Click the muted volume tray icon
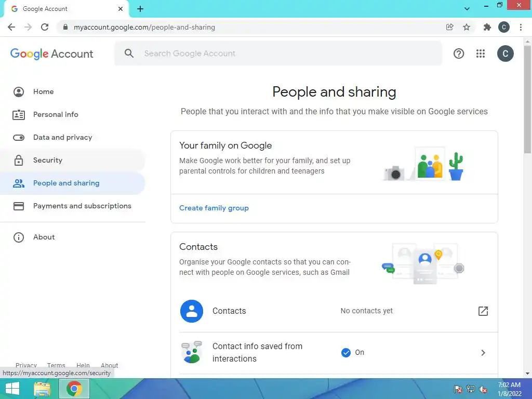Viewport: 532px width, 399px height. (483, 389)
